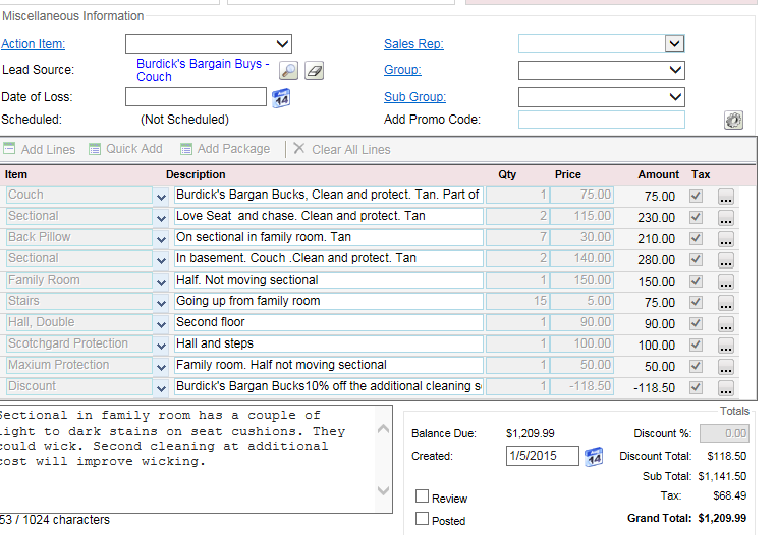The height and width of the screenshot is (535, 777).
Task: Open the Date of Loss calendar icon
Action: tap(281, 97)
